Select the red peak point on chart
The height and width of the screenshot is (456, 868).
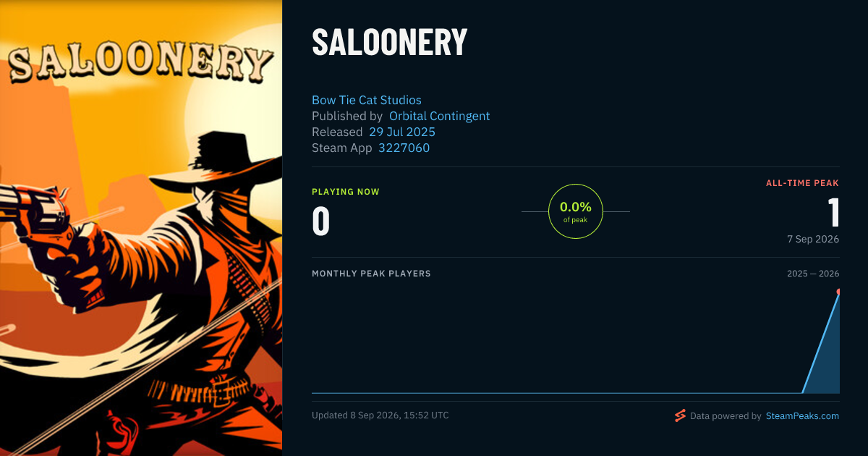(x=839, y=292)
